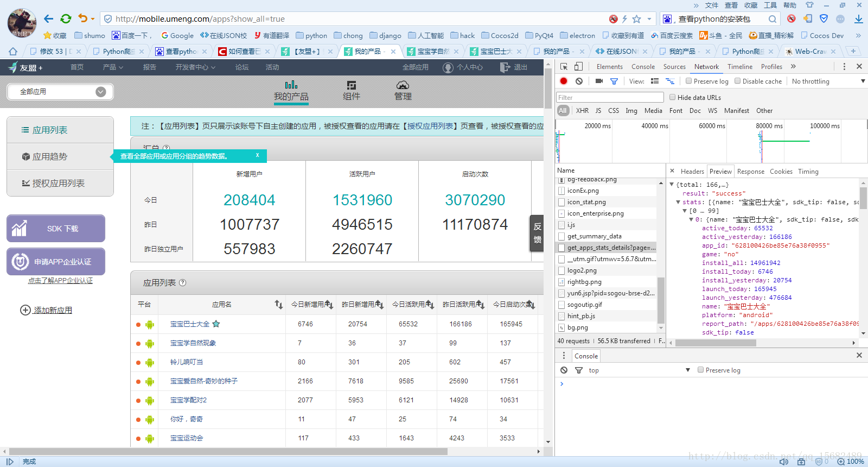
Task: Open the Response tab of the request
Action: point(751,171)
